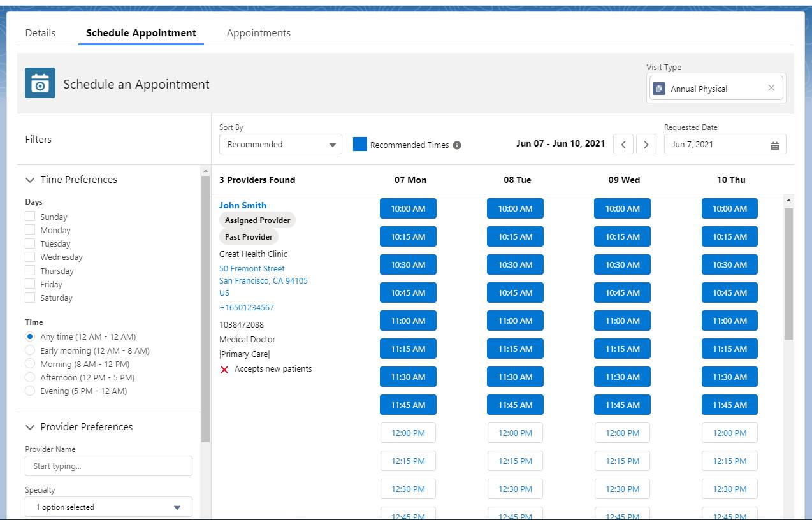Viewport: 812px width, 520px height.
Task: Switch to the Appointments tab
Action: tap(258, 32)
